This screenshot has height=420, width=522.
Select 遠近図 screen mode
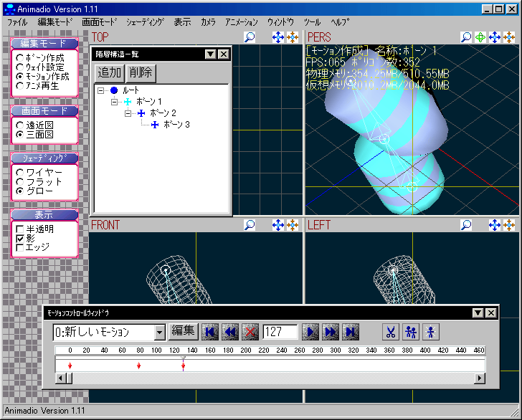tap(20, 125)
